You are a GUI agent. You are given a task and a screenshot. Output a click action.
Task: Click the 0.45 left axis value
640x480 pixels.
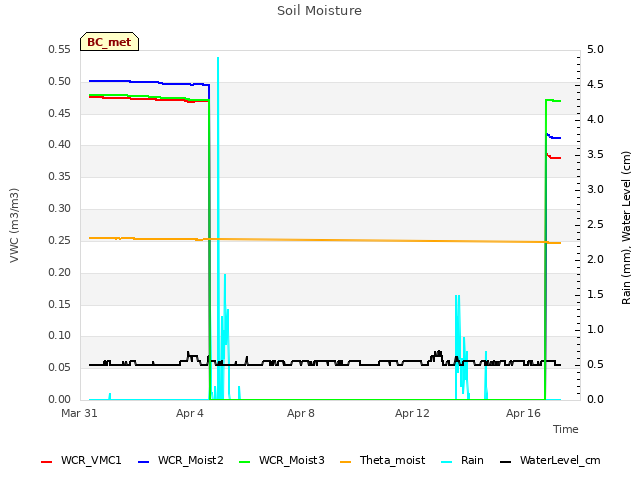coord(60,113)
